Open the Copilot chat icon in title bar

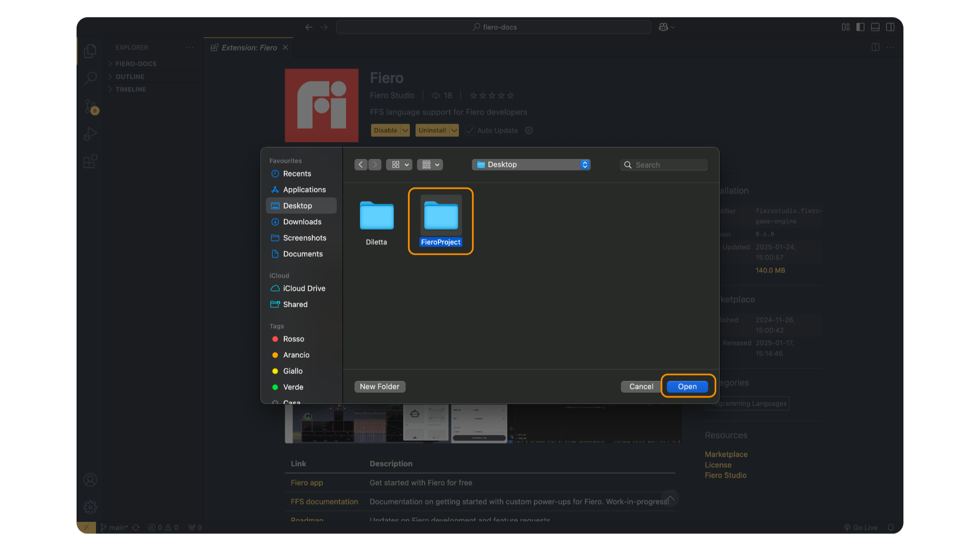point(664,27)
